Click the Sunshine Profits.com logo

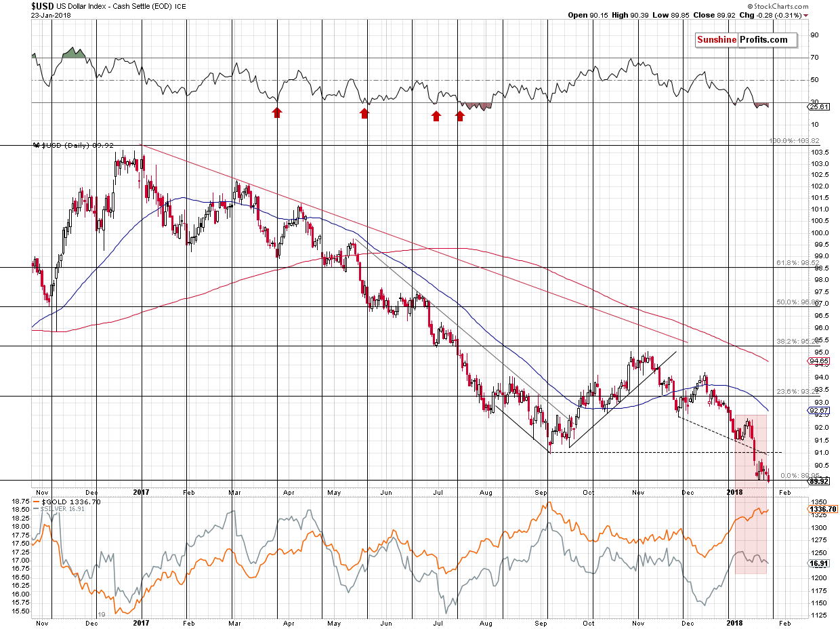click(x=746, y=40)
